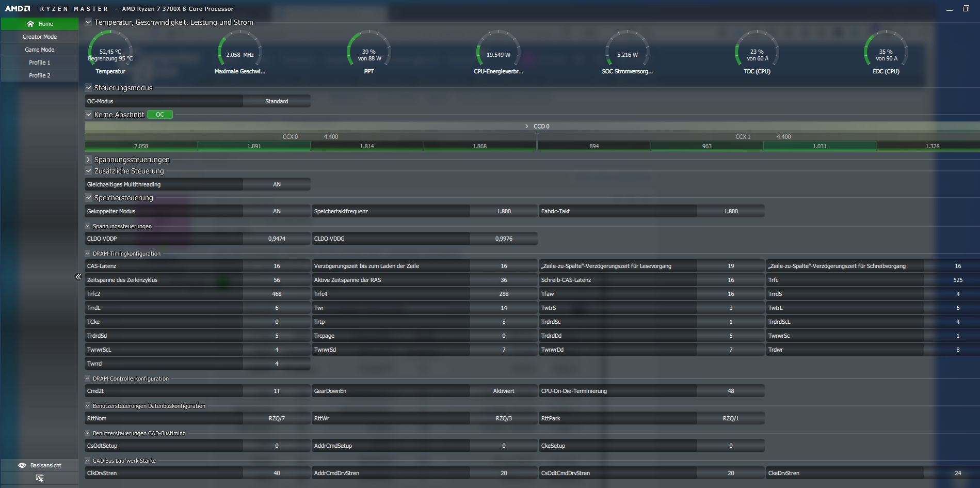Toggle the OC-Modus Standard setting
Image resolution: width=980 pixels, height=488 pixels.
tap(277, 101)
